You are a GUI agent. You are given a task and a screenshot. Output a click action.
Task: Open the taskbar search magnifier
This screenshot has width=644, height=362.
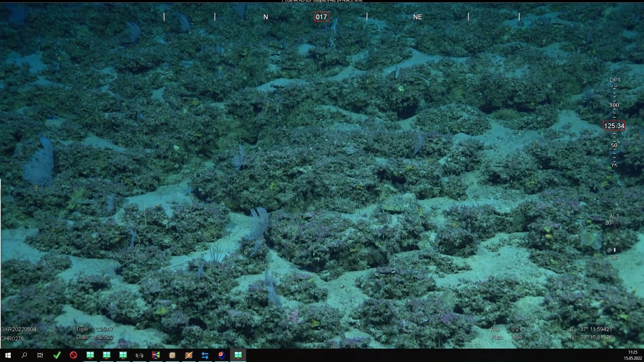tap(24, 355)
